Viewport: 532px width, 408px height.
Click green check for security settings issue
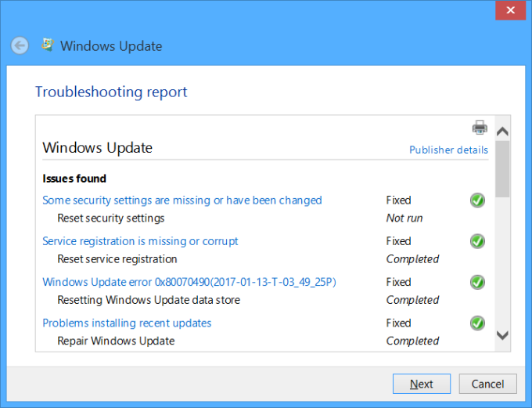(477, 200)
